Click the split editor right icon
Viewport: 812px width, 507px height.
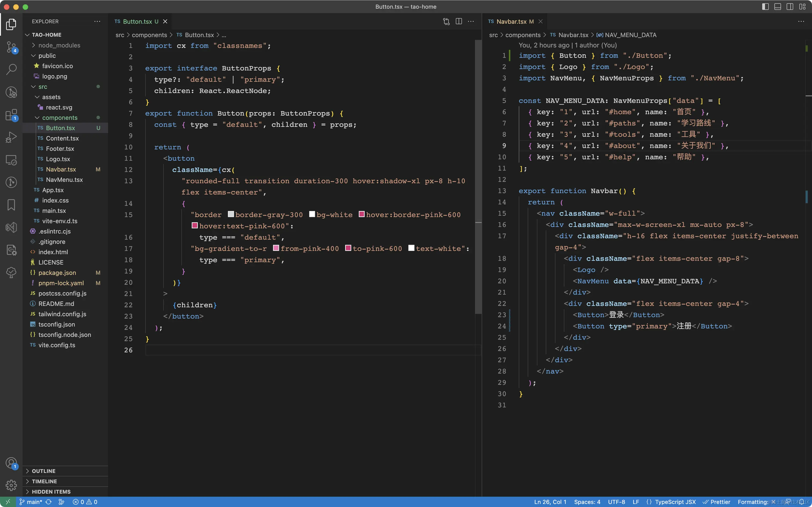click(459, 21)
